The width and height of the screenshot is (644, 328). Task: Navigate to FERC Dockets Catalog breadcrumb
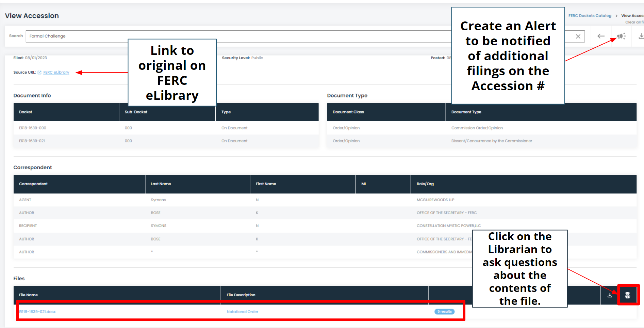pos(590,16)
